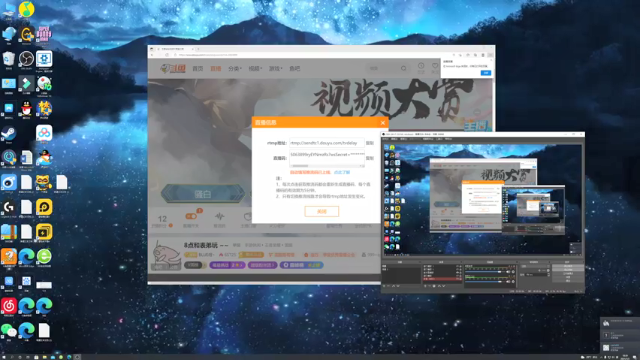Open the green 360 browser shortcut
Image resolution: width=640 pixels, height=360 pixels.
point(44,256)
